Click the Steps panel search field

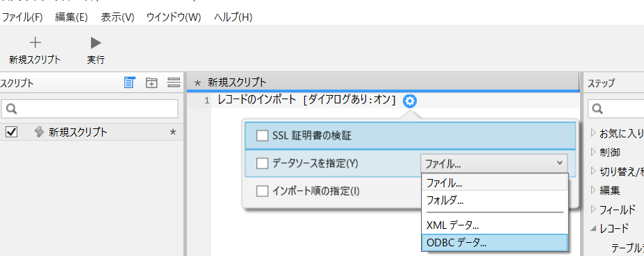[x=616, y=109]
